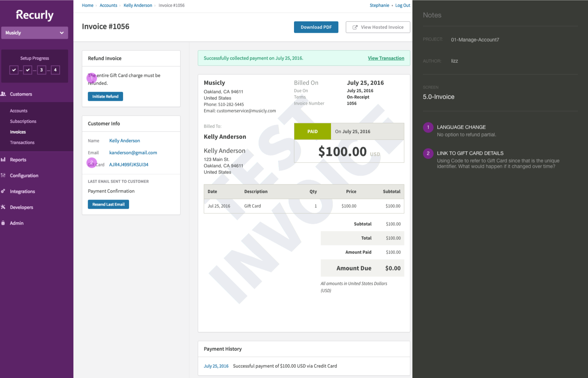Click the Home breadcrumb link
Viewport: 588px width, 378px height.
click(x=87, y=5)
